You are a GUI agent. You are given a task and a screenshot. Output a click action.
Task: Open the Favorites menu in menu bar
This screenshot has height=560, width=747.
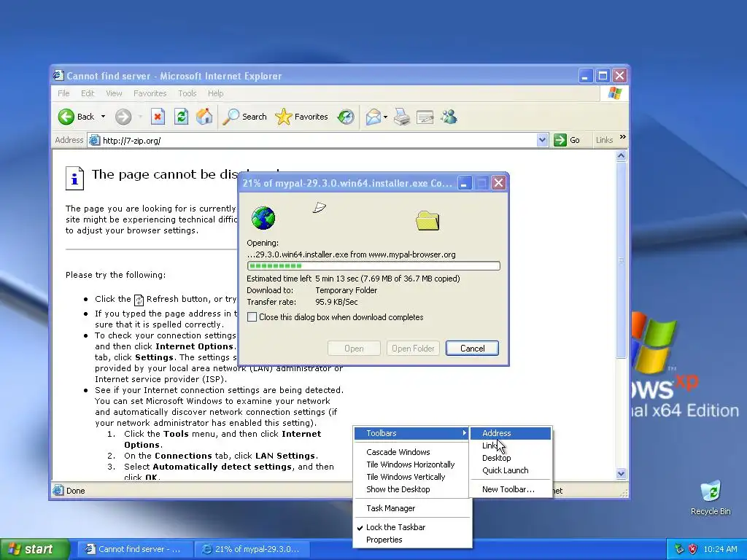click(150, 93)
